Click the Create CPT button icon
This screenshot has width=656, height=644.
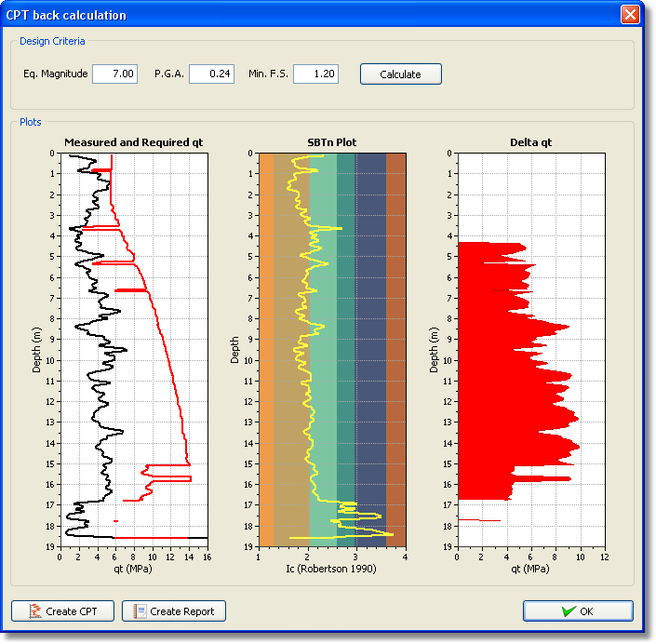click(34, 611)
